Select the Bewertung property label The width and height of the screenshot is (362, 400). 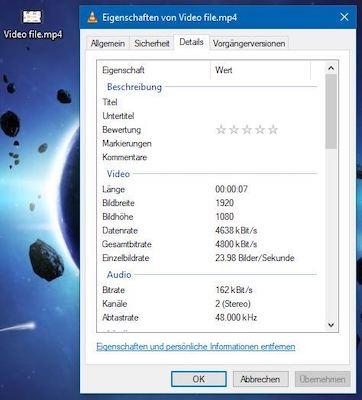point(122,130)
